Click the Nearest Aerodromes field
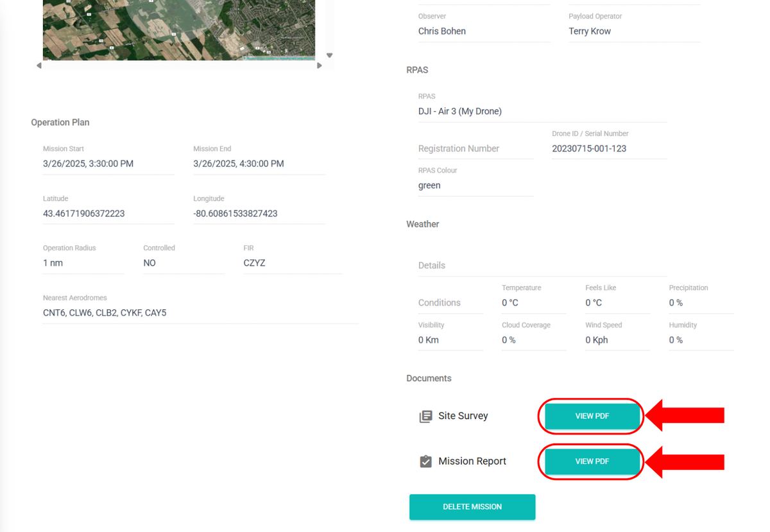Image resolution: width=770 pixels, height=532 pixels. (x=200, y=313)
